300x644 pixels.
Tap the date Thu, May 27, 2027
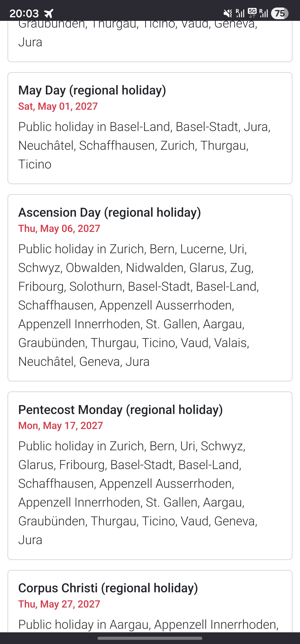coord(59,604)
